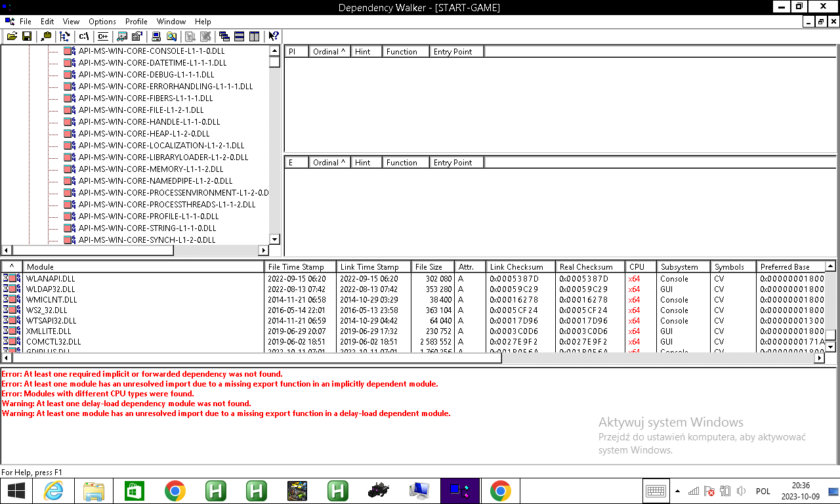Sort exports by E column header
840x504 pixels.
click(x=296, y=162)
